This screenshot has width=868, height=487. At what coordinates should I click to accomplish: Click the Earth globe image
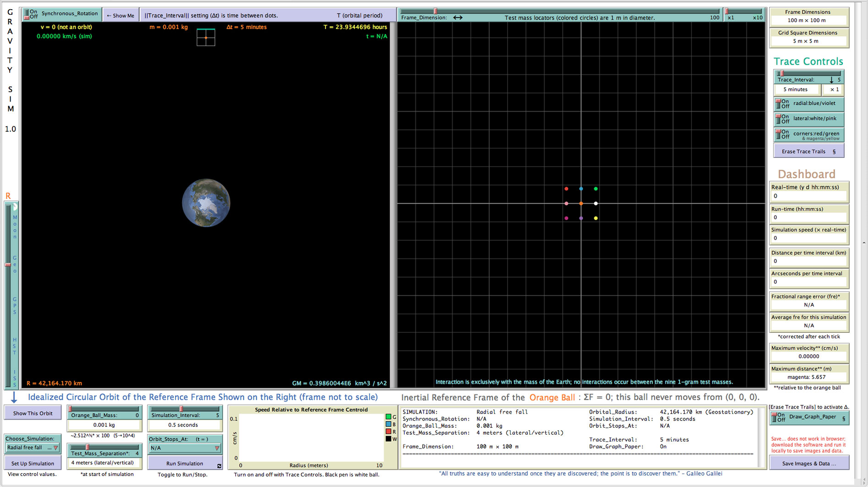click(x=206, y=203)
